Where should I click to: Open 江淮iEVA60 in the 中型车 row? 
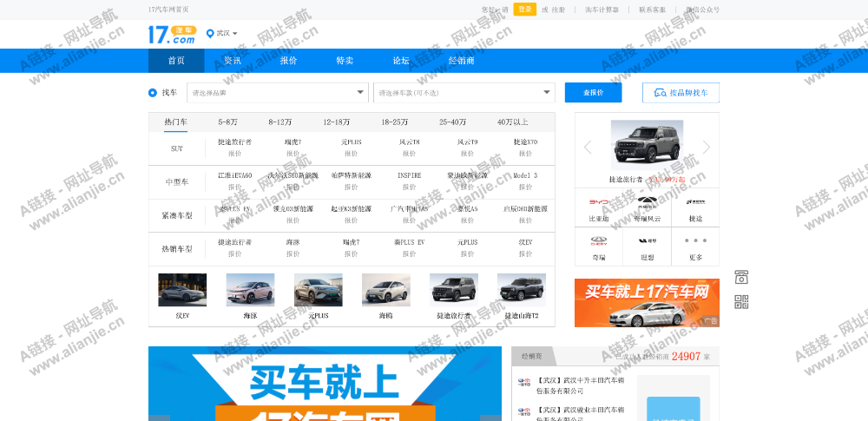[234, 175]
